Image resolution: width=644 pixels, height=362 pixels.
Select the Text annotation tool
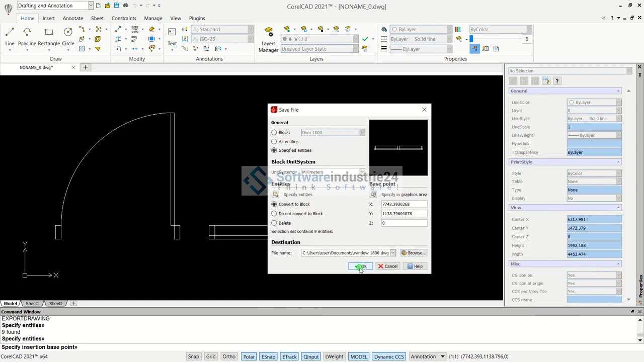pyautogui.click(x=172, y=37)
